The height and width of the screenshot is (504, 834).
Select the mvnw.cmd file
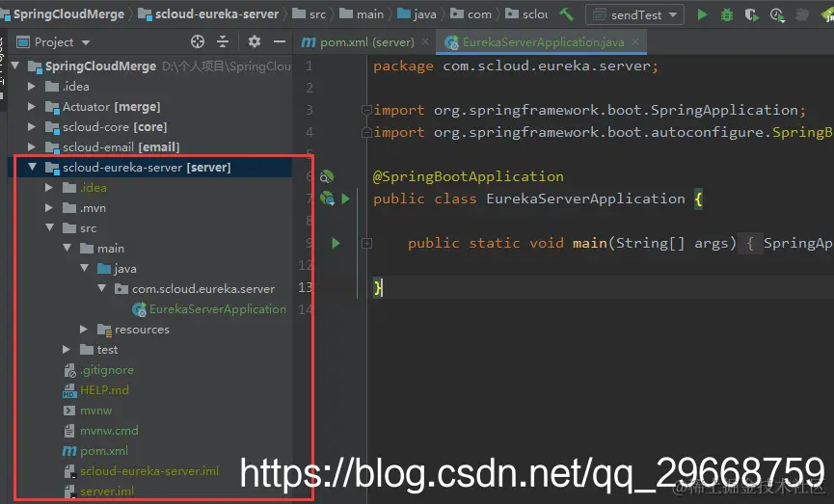click(109, 431)
